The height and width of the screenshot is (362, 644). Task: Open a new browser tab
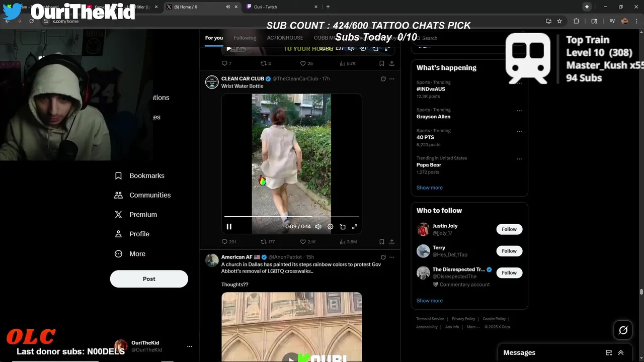[328, 7]
